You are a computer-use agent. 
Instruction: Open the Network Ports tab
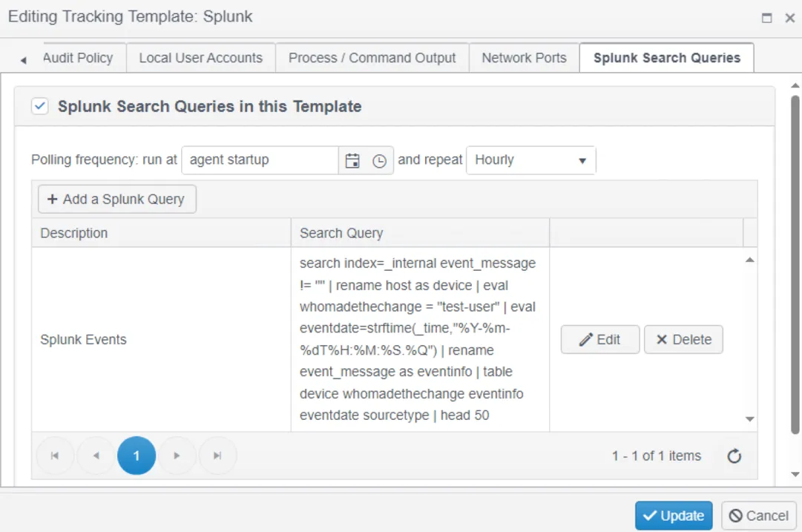524,58
